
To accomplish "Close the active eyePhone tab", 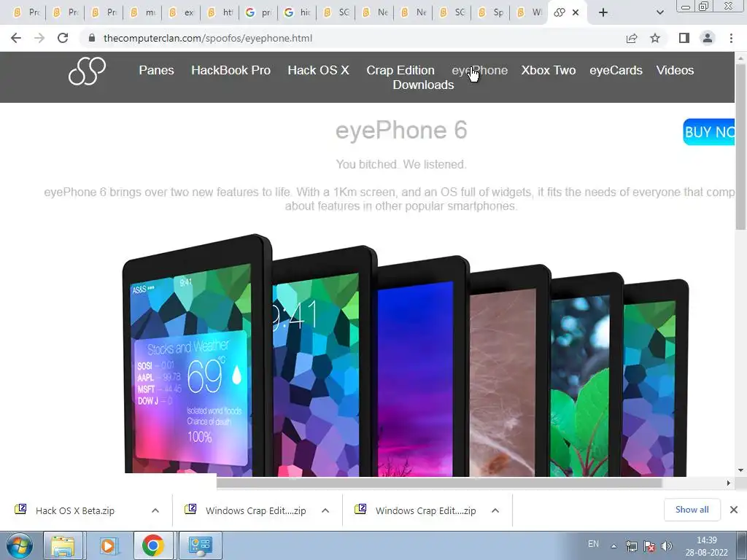I will [x=576, y=12].
